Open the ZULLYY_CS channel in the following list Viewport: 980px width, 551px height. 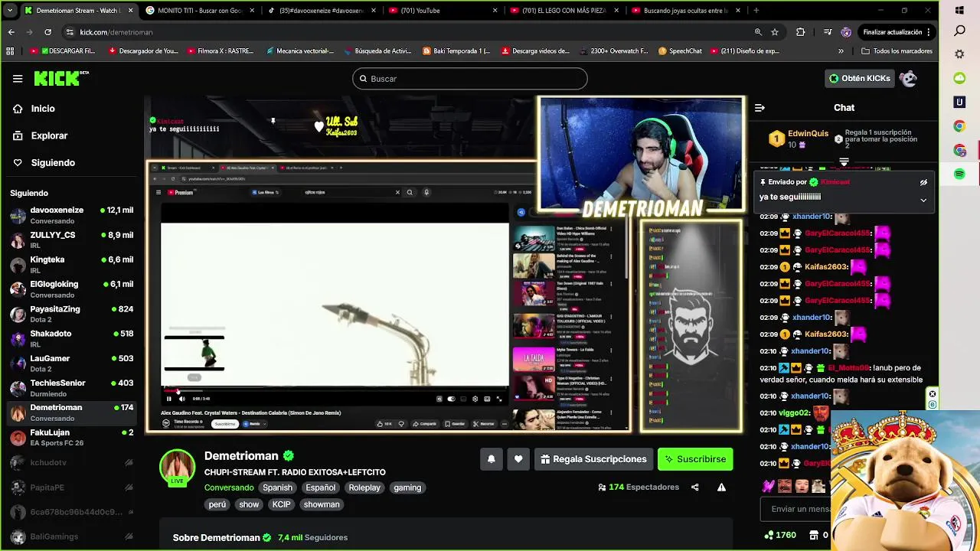(71, 240)
